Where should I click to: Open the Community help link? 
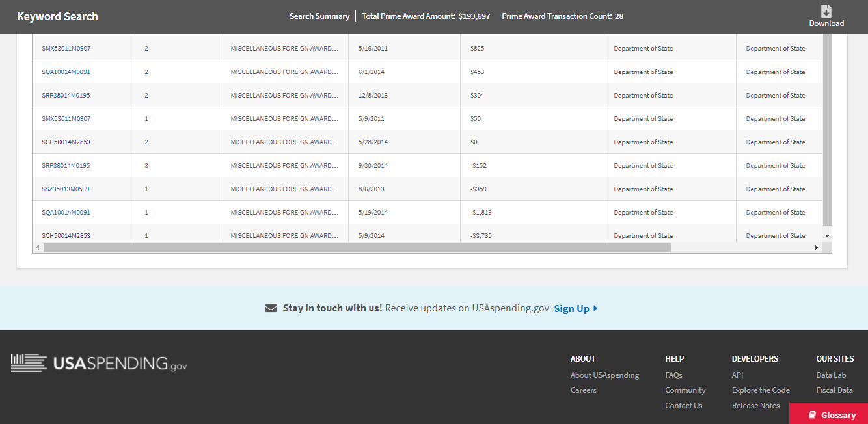[x=685, y=390]
